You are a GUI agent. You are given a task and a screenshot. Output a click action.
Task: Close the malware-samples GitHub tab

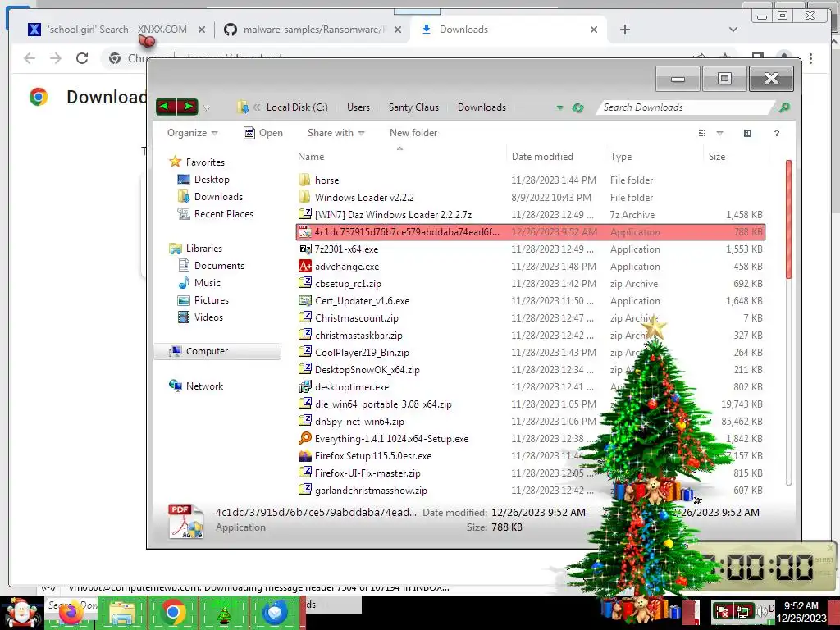click(x=398, y=30)
